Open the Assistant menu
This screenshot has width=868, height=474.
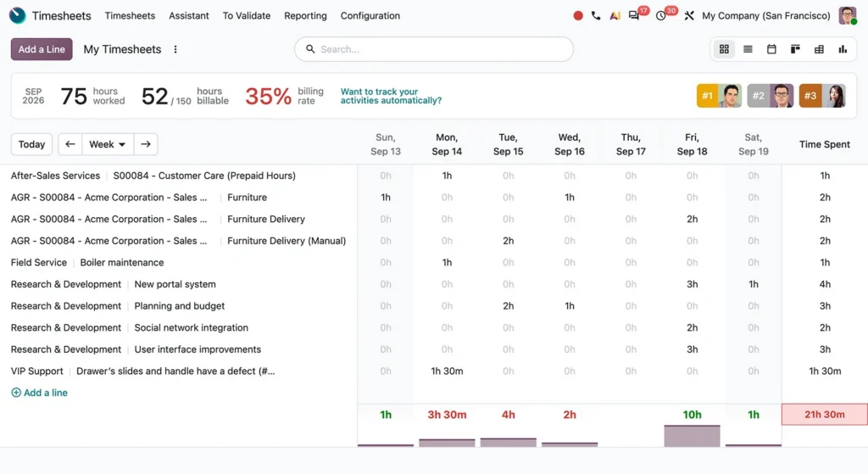pyautogui.click(x=189, y=15)
